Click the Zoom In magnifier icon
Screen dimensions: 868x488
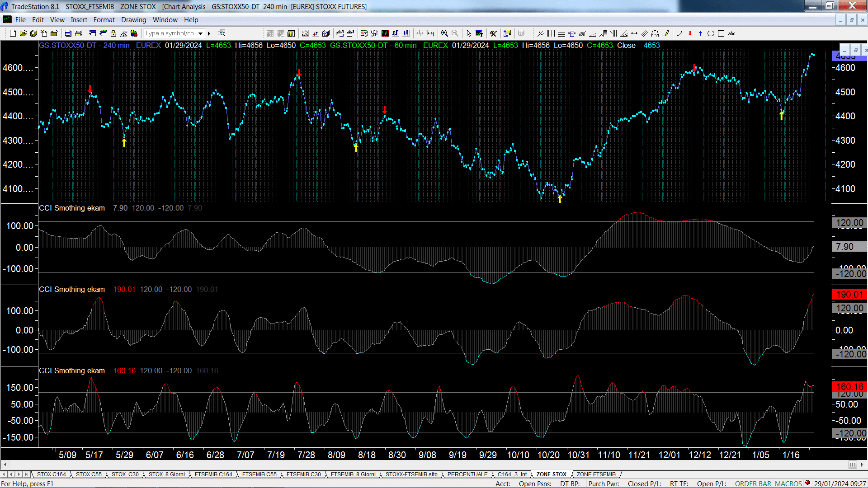(444, 33)
